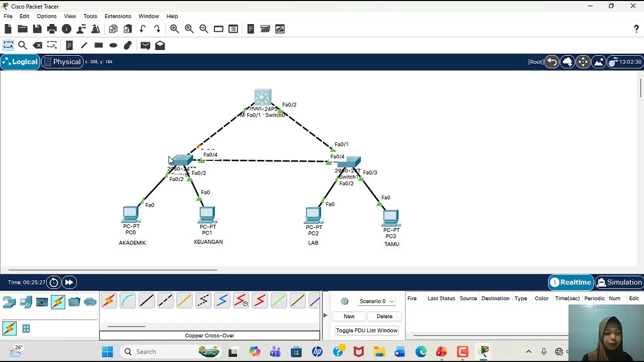Viewport: 644px width, 362px height.
Task: Add a Complex PDU with the open envelope
Action: point(160,45)
